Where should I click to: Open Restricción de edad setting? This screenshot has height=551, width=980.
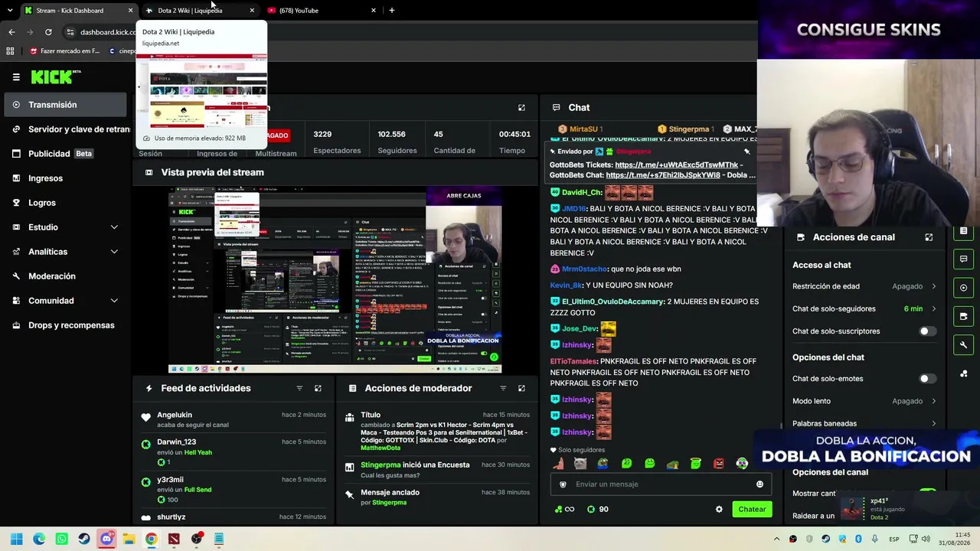pos(864,286)
